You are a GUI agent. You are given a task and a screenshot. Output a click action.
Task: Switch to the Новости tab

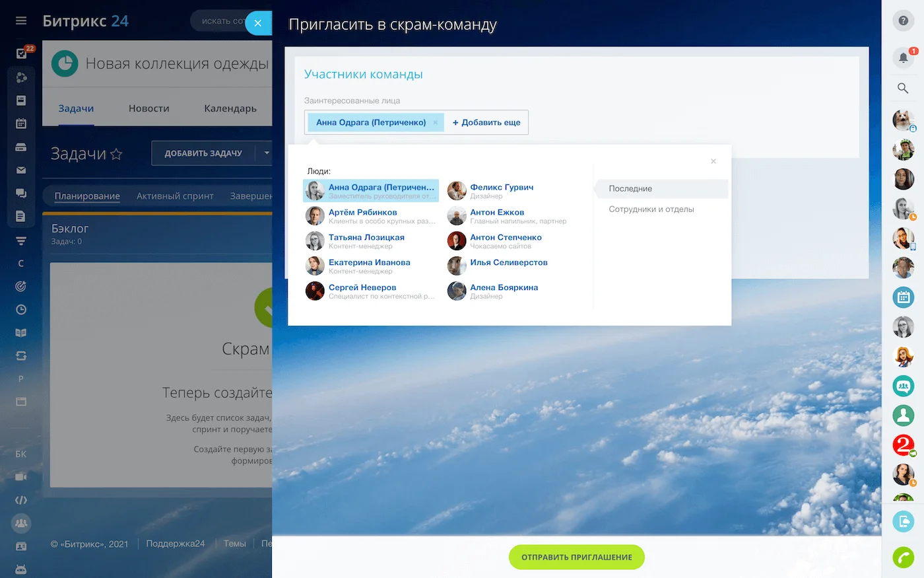148,108
